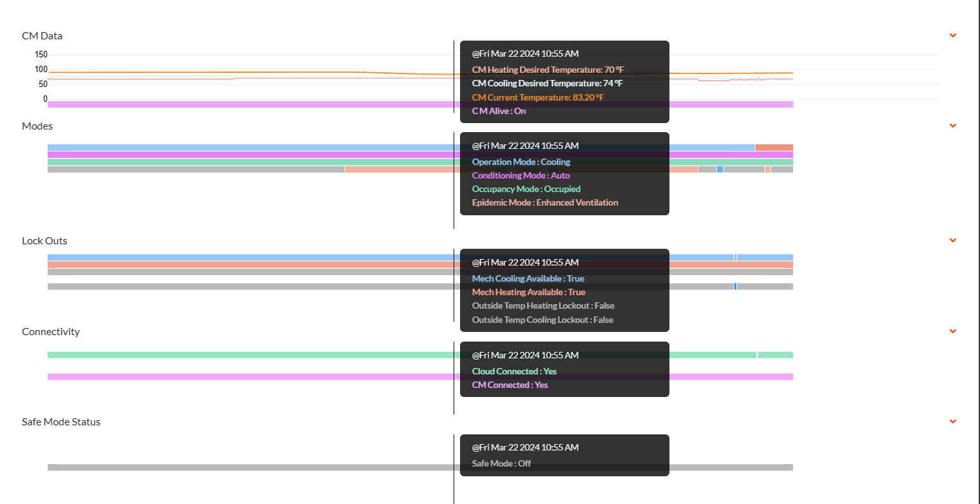Collapse the CM Data section chevron
Image resolution: width=980 pixels, height=504 pixels.
[953, 35]
